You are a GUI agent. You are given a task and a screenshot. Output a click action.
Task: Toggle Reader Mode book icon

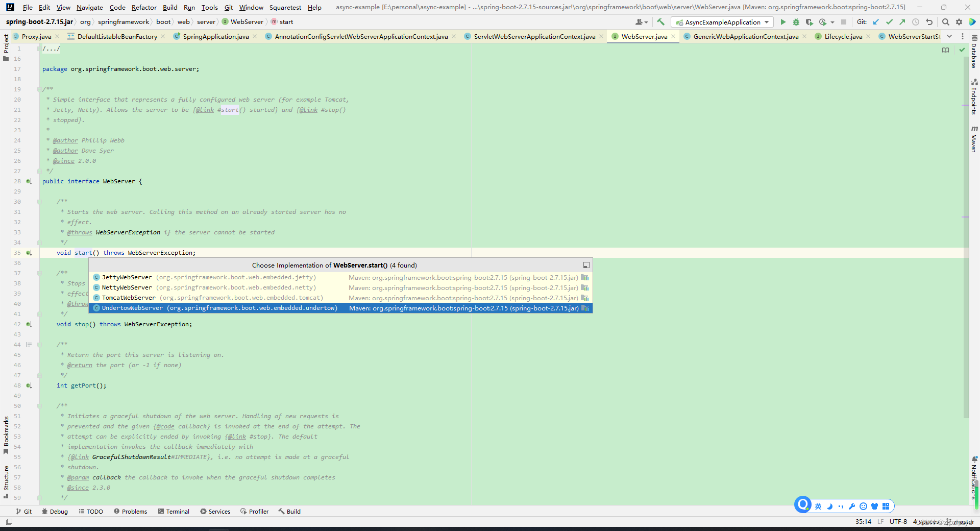pyautogui.click(x=946, y=50)
